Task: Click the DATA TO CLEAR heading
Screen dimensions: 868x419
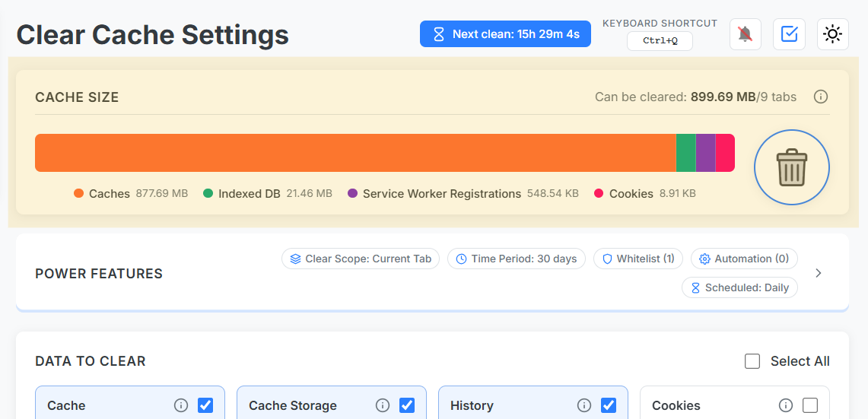Action: click(91, 361)
